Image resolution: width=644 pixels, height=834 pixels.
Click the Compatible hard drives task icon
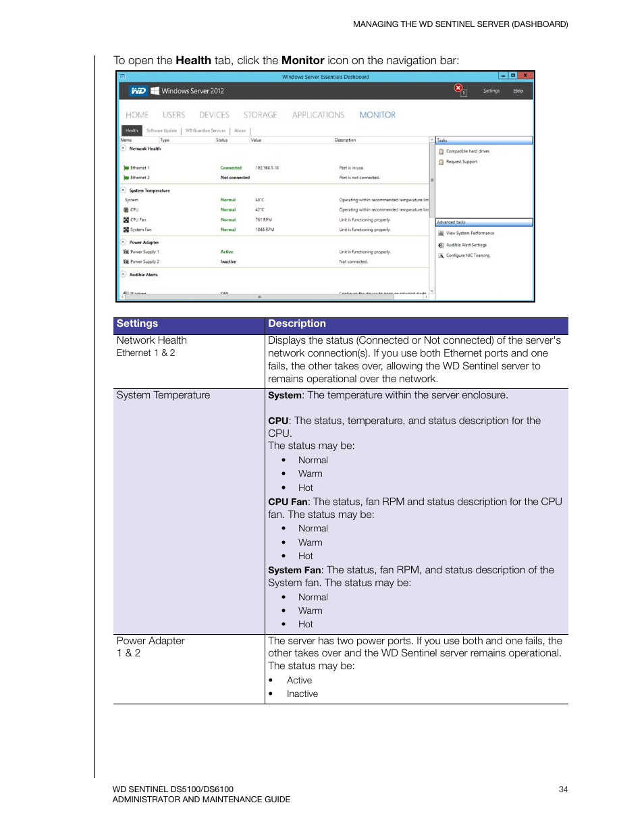click(x=441, y=151)
